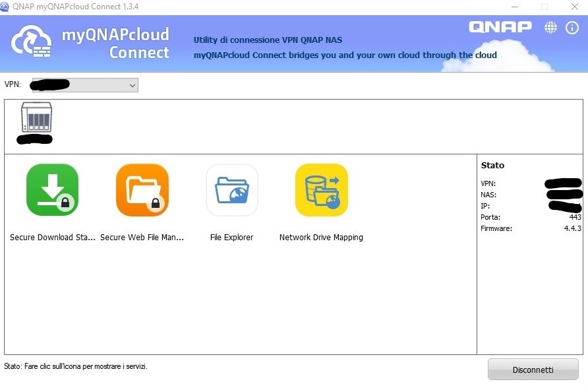The image size is (588, 390).
Task: Open Secure Download Station icon
Action: (x=52, y=190)
